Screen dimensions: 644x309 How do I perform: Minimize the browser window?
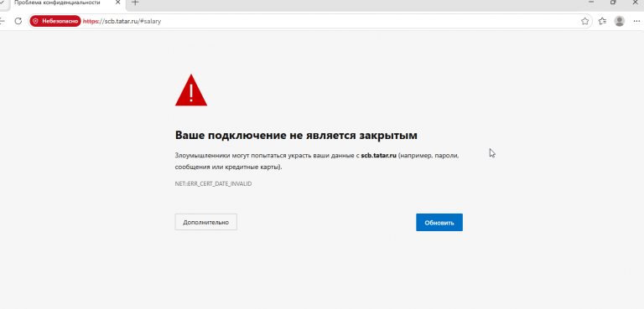[591, 3]
